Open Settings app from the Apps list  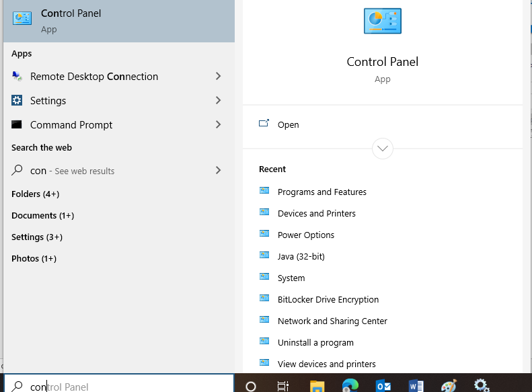click(x=48, y=101)
